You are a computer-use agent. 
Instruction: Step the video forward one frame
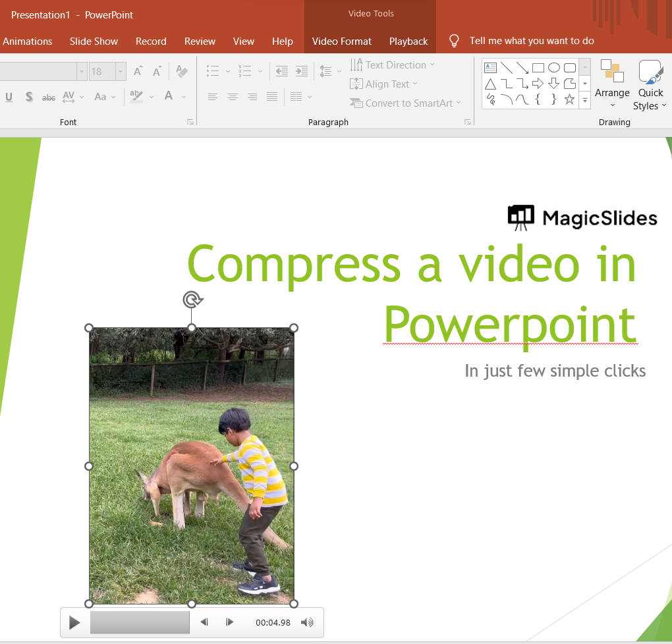pos(229,622)
